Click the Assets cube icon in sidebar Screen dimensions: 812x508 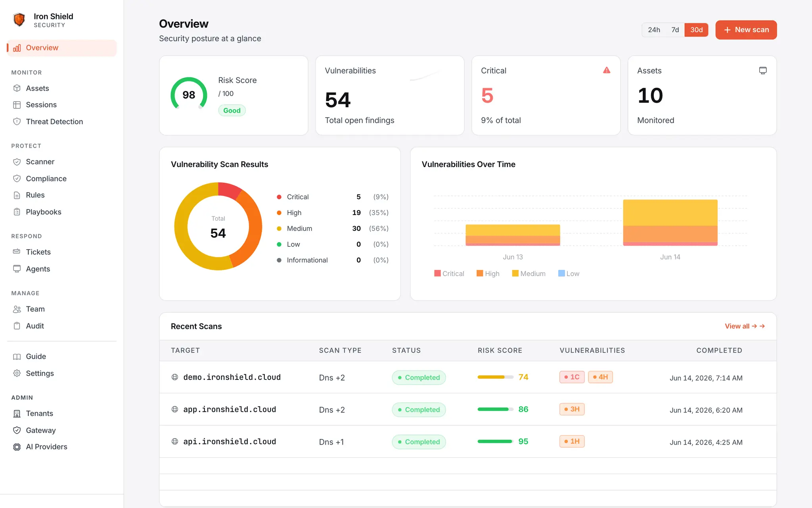click(x=17, y=88)
